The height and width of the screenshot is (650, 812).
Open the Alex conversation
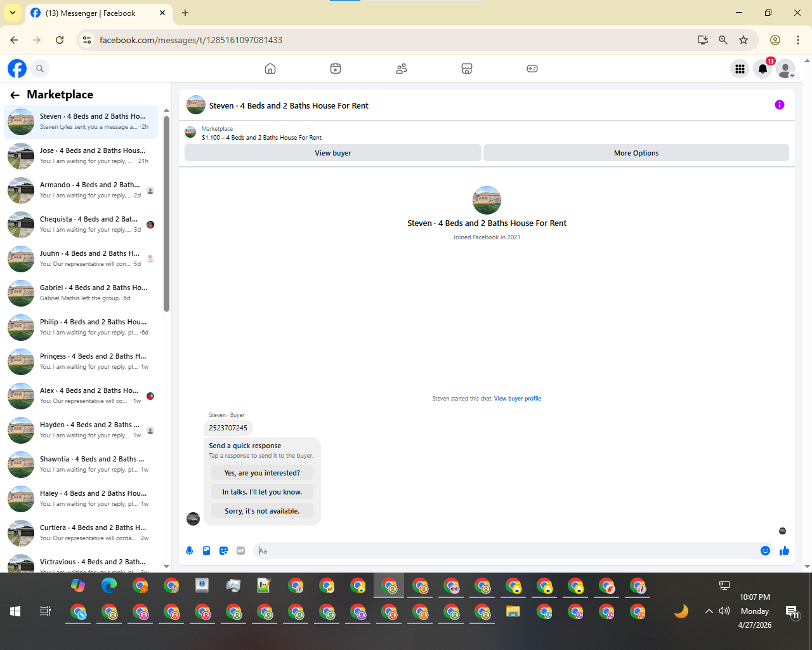[x=81, y=395]
